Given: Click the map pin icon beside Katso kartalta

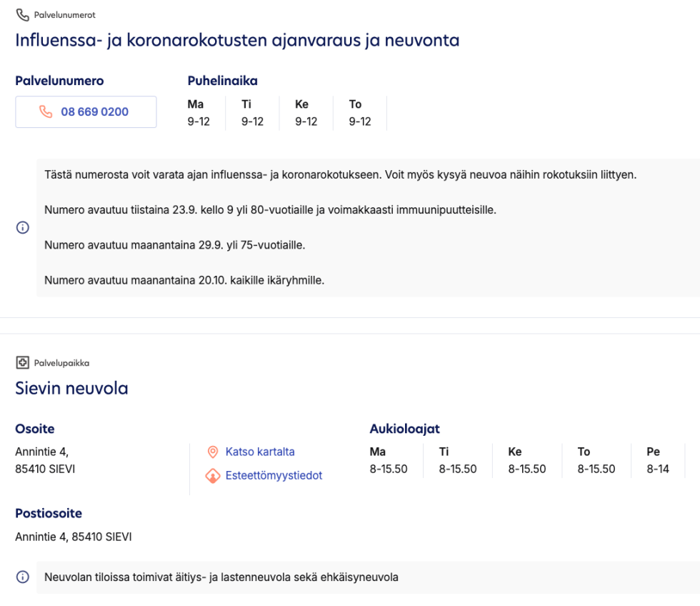Looking at the screenshot, I should pos(212,452).
